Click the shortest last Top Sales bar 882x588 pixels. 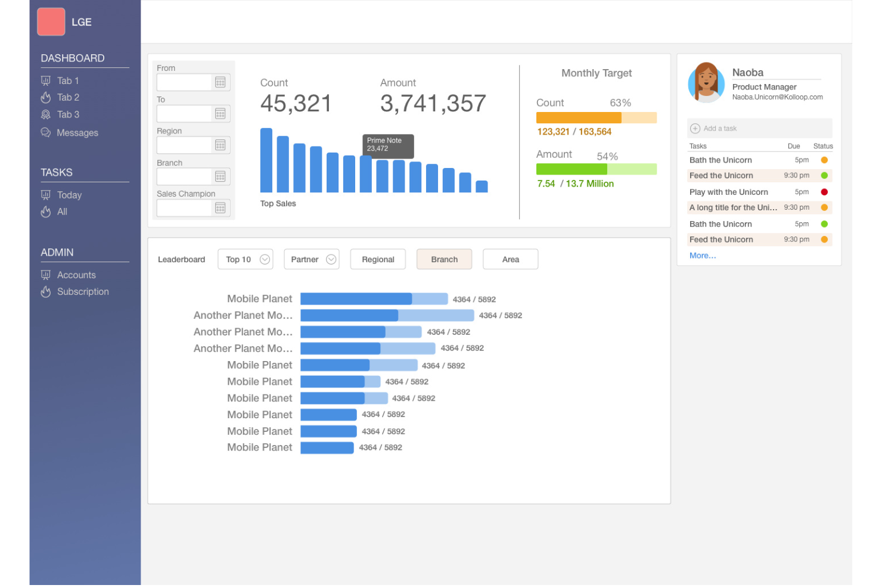click(x=482, y=186)
